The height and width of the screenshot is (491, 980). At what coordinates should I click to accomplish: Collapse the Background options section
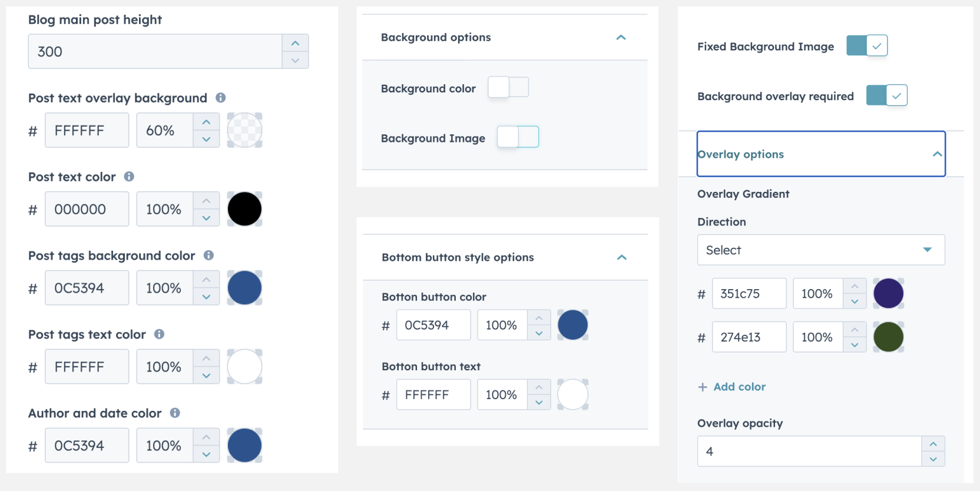tap(621, 38)
